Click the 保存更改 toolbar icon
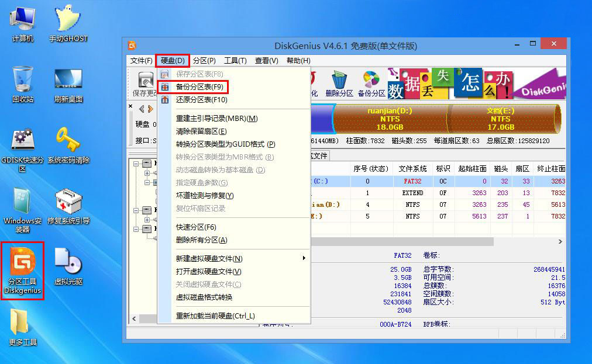The image size is (592, 364). pos(144,85)
